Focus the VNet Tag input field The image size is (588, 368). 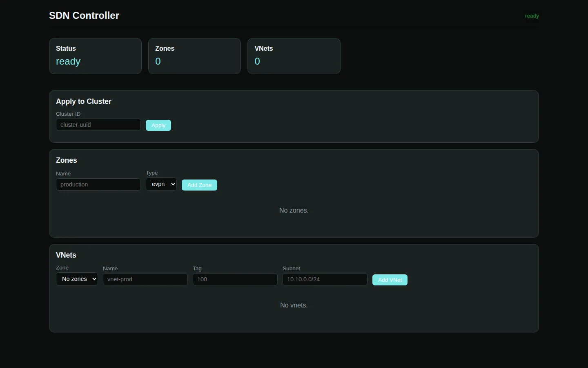click(235, 279)
